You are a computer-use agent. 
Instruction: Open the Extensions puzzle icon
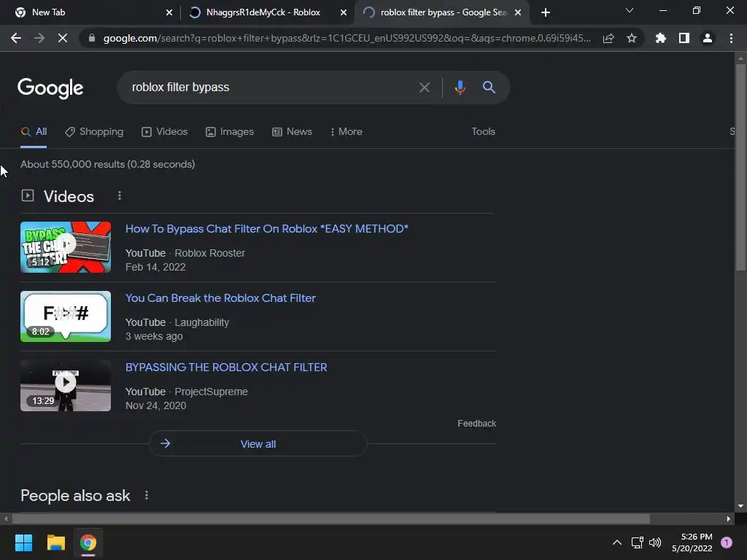tap(661, 38)
